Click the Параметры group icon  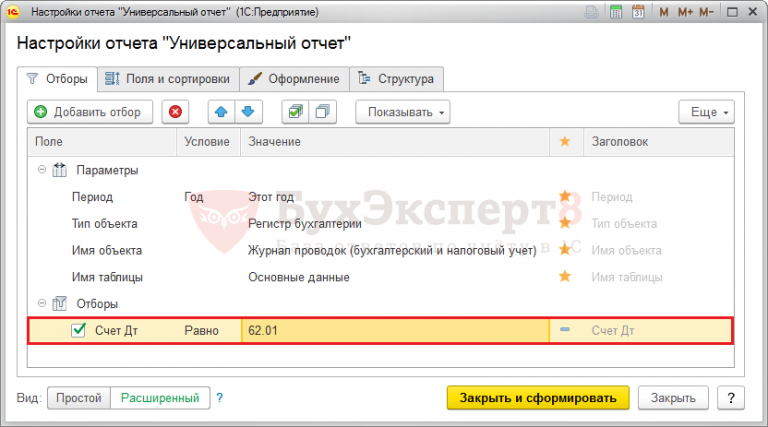coord(60,170)
